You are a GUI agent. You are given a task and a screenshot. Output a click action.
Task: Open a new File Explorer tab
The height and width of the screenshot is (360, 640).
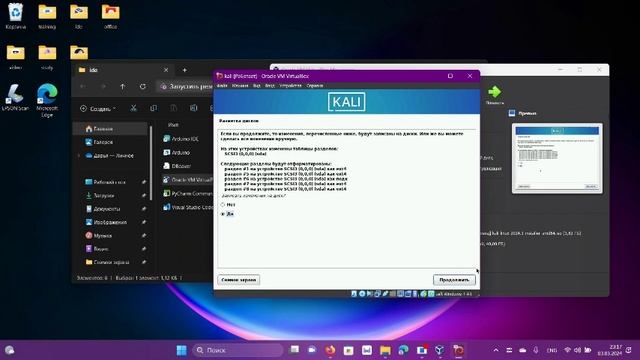click(x=184, y=70)
